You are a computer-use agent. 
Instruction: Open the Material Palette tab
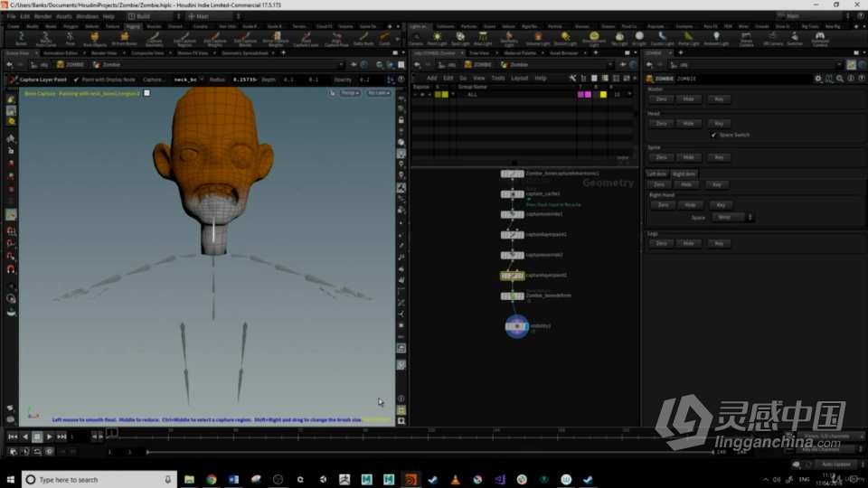[519, 53]
